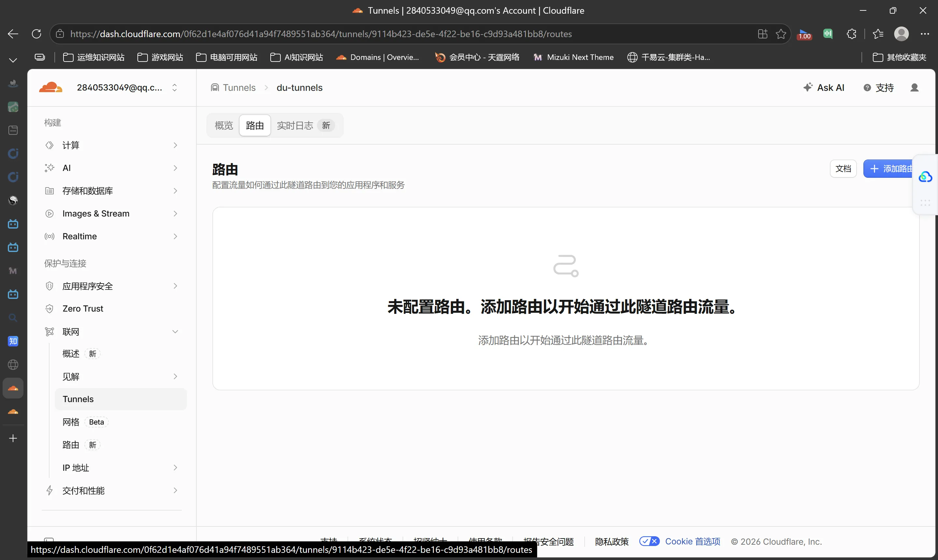The width and height of the screenshot is (938, 560).
Task: Reload the page with refresh icon
Action: [36, 34]
